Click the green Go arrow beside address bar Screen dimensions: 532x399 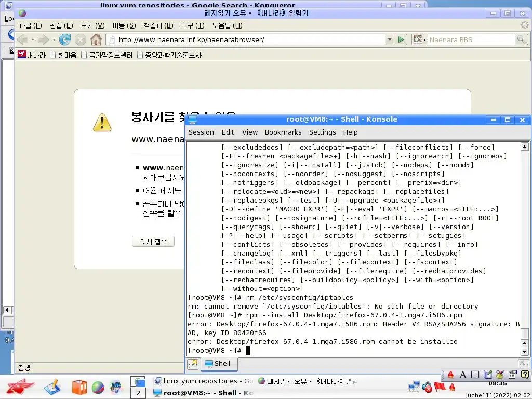pyautogui.click(x=401, y=39)
